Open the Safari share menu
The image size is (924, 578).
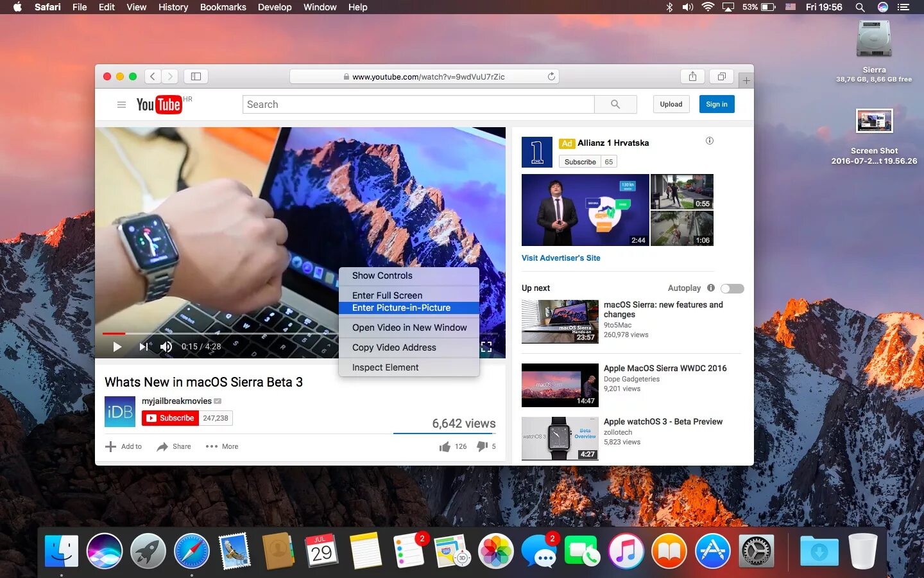(x=692, y=76)
